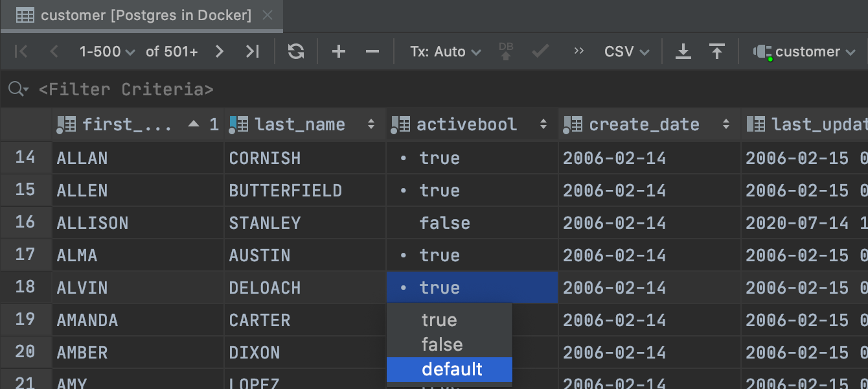Viewport: 868px width, 389px height.
Task: Open the Tx: Auto transaction dropdown
Action: 445,52
